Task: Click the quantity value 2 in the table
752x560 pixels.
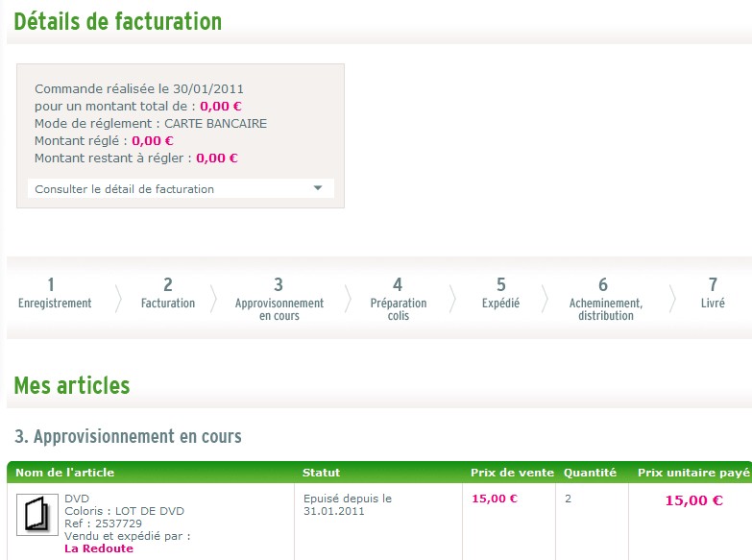Action: 568,499
